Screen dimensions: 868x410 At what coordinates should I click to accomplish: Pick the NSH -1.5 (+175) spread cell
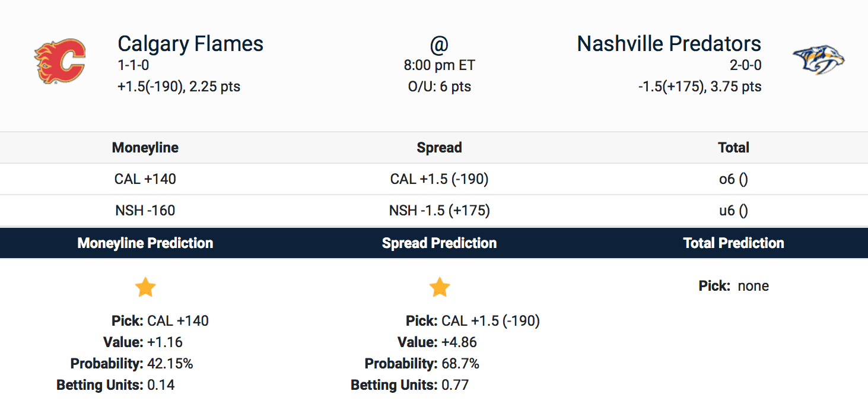(x=439, y=211)
